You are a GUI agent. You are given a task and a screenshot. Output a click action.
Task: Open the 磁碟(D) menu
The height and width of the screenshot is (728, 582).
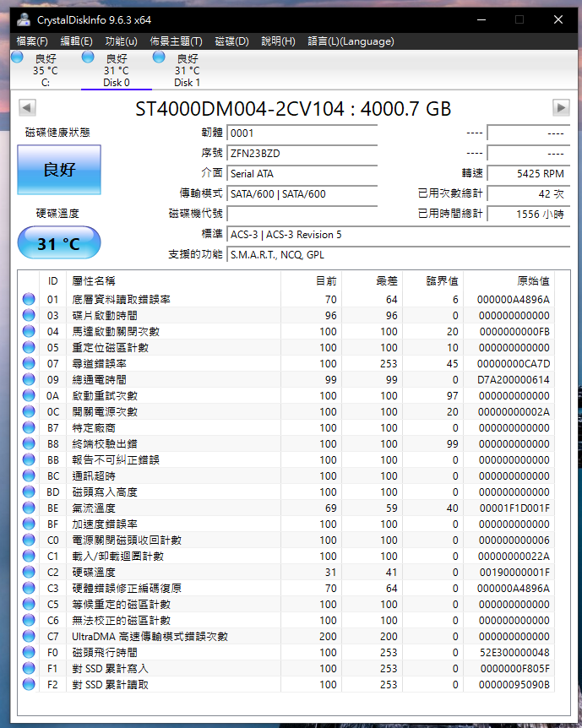coord(231,41)
